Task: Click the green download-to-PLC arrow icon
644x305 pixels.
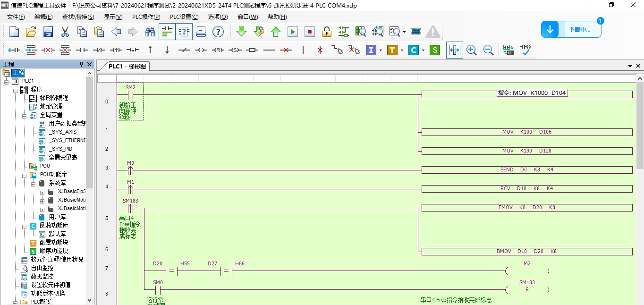Action: pos(241,32)
